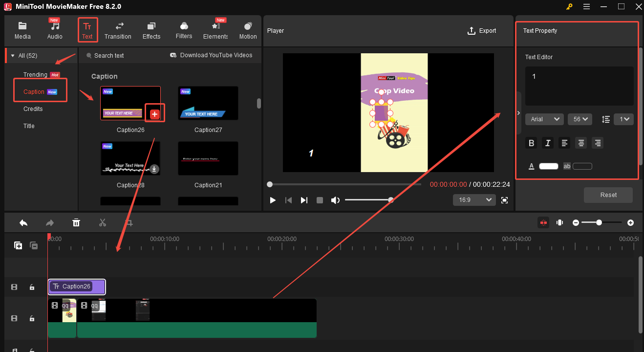
Task: Select the Title category
Action: (x=29, y=126)
